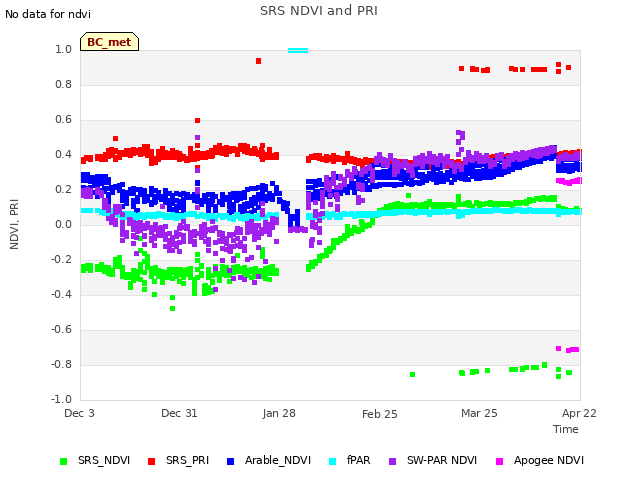Click the -0.4 y-axis tick label
This screenshot has width=640, height=480.
pos(61,294)
